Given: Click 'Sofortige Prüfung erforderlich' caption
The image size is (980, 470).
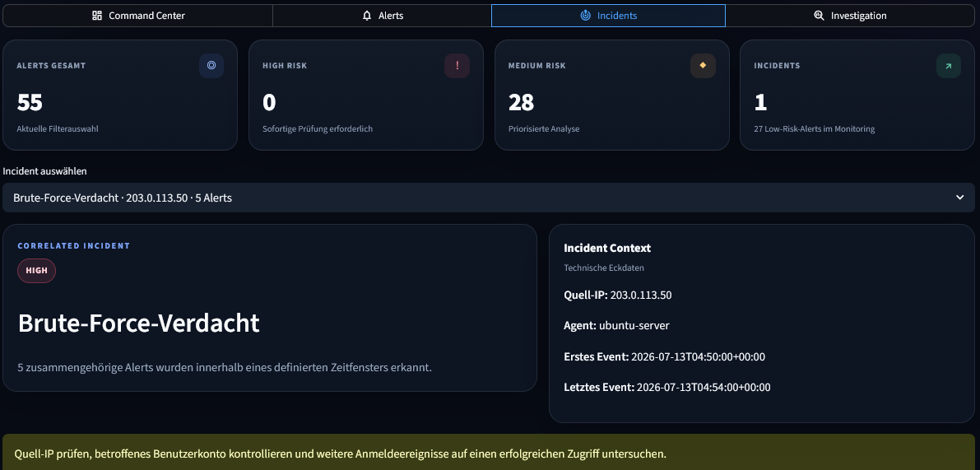Looking at the screenshot, I should [x=318, y=129].
